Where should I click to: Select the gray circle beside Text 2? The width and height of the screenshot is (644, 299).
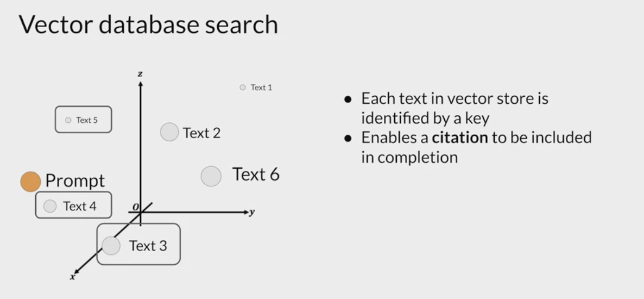click(169, 132)
